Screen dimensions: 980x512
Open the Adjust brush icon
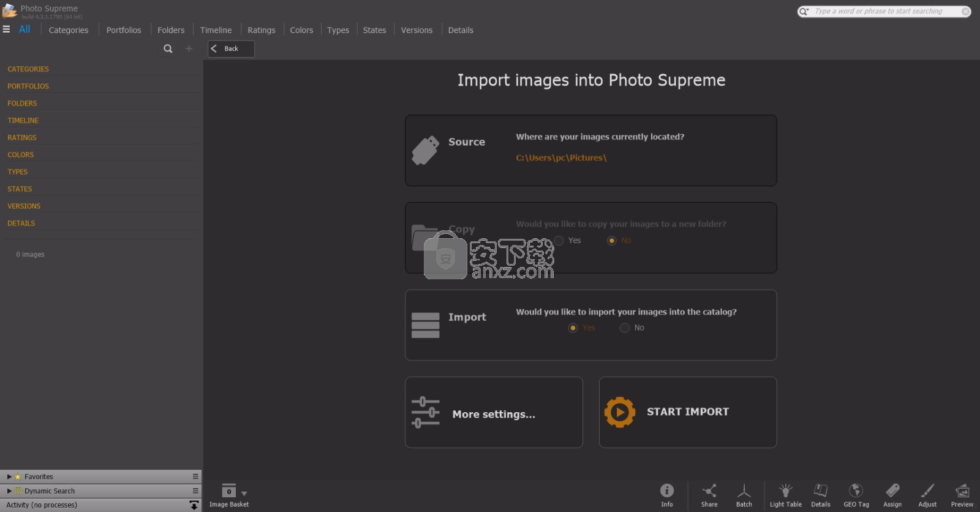(x=927, y=491)
